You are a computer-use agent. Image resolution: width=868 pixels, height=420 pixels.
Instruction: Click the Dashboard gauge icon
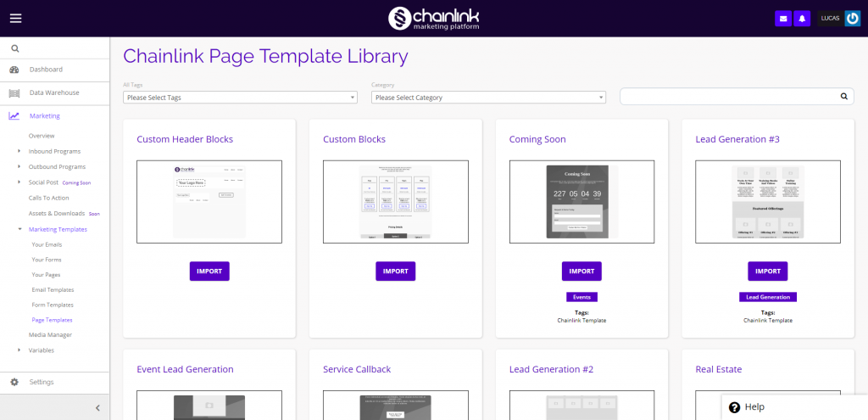click(x=14, y=70)
